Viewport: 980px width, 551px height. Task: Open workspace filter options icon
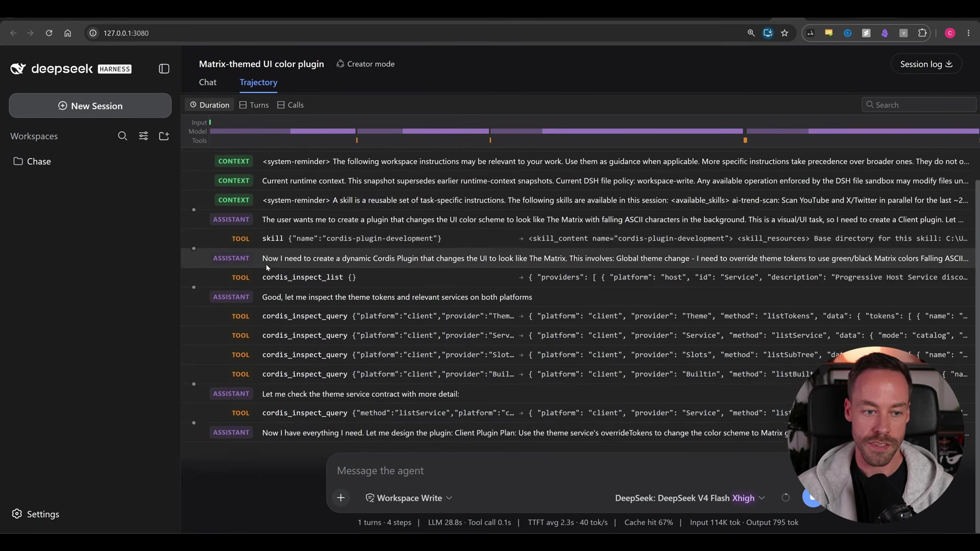pos(143,136)
